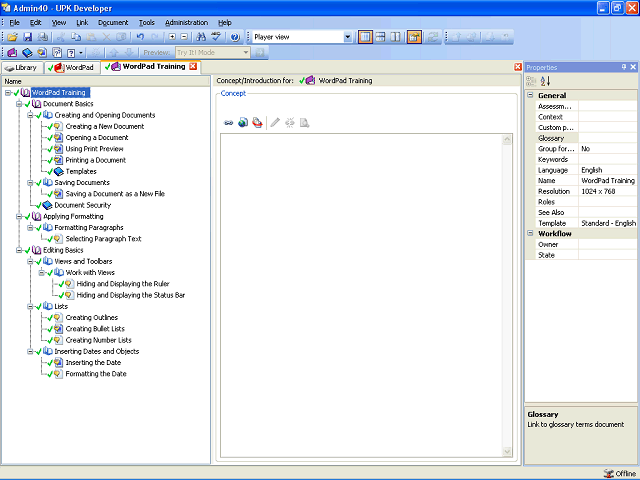640x480 pixels.
Task: Click the refresh sync arrows toolbar icon
Action: coord(433,37)
